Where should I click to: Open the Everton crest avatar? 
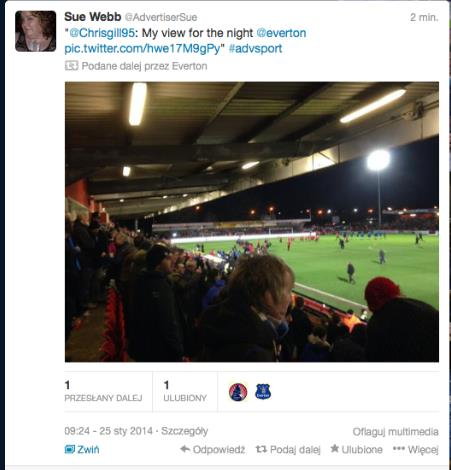(x=263, y=392)
